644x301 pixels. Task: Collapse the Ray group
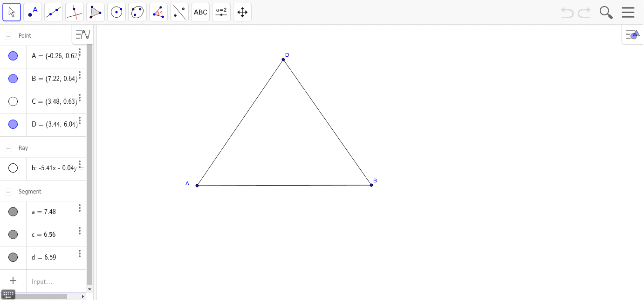[8, 148]
